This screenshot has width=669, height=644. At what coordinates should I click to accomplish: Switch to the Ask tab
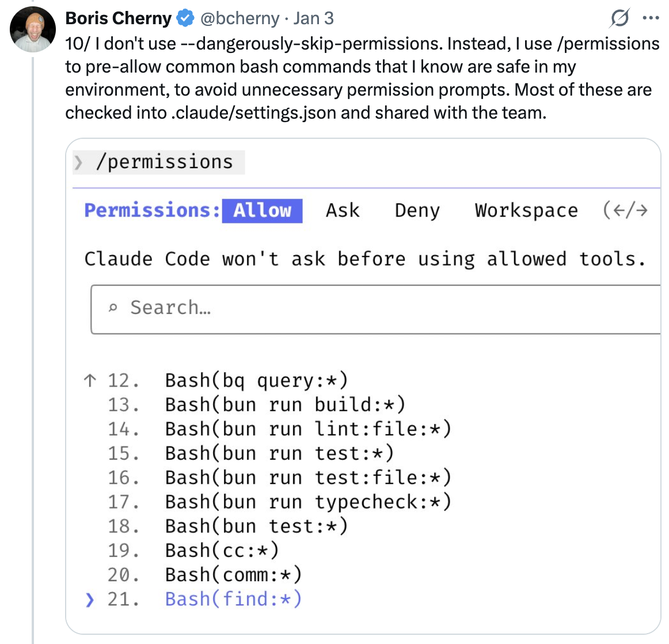point(343,211)
